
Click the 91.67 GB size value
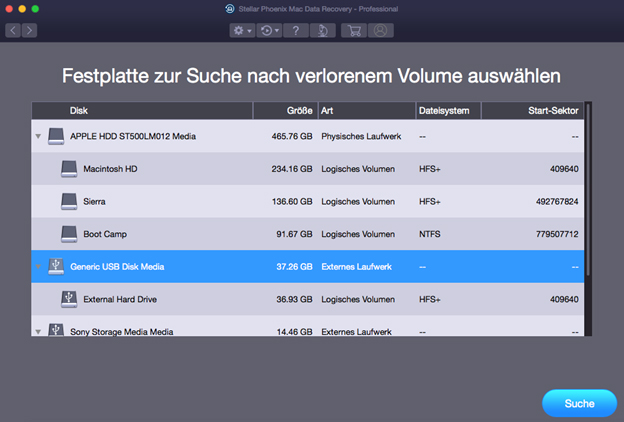pos(294,234)
